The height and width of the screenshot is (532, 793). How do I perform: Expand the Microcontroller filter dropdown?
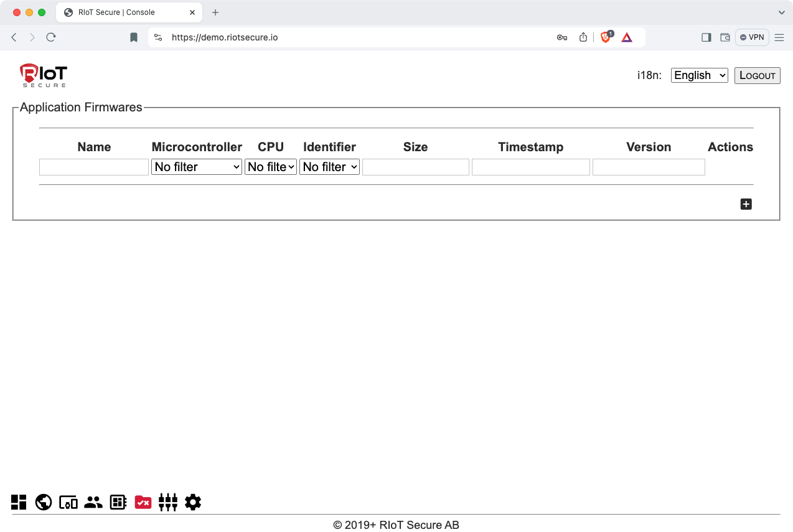pos(197,167)
